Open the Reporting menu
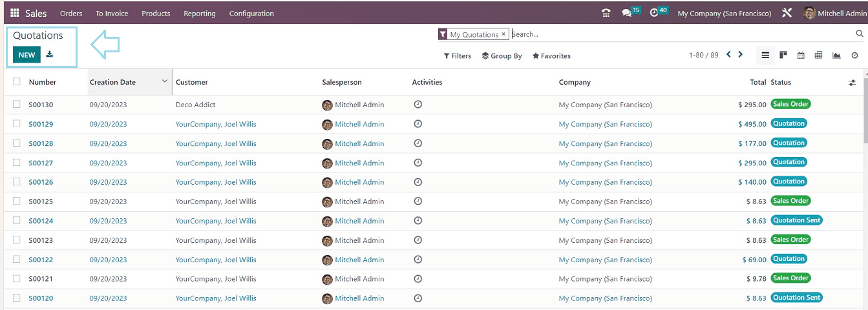The height and width of the screenshot is (310, 868). [x=200, y=13]
